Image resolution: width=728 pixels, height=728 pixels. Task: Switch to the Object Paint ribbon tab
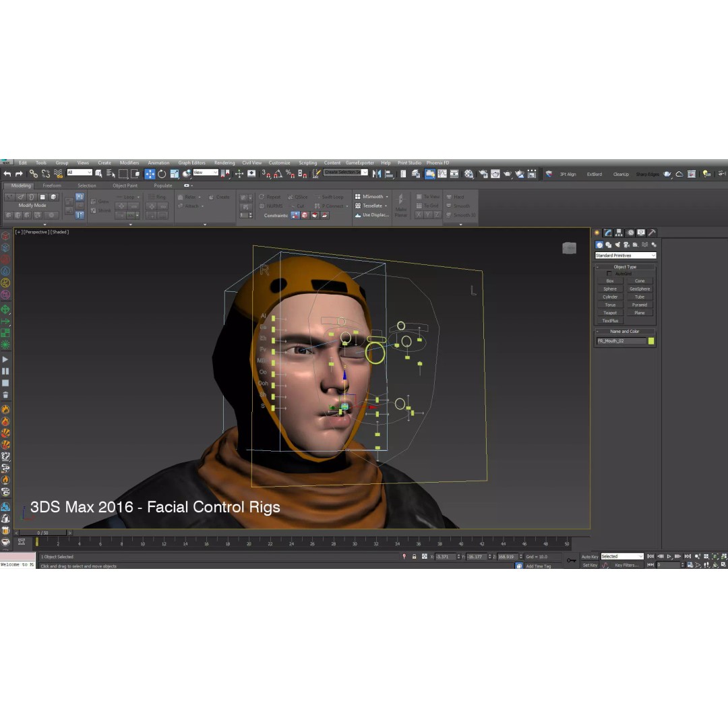click(x=125, y=185)
